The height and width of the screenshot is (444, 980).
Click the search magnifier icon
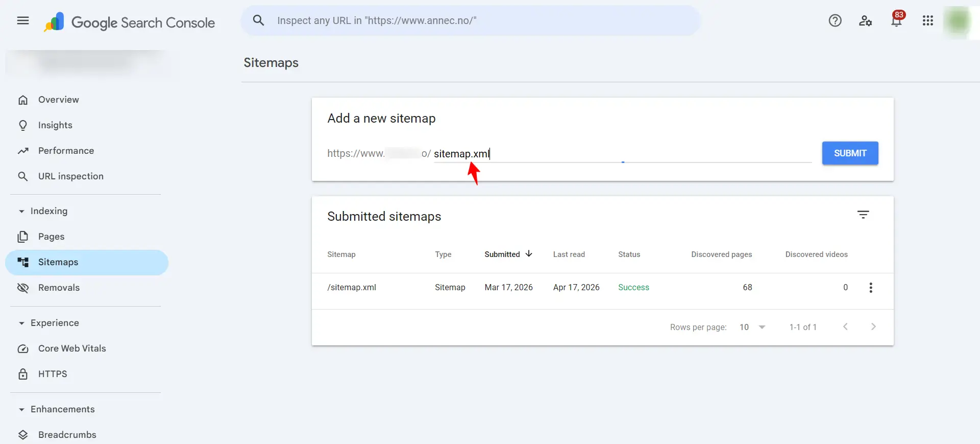259,20
